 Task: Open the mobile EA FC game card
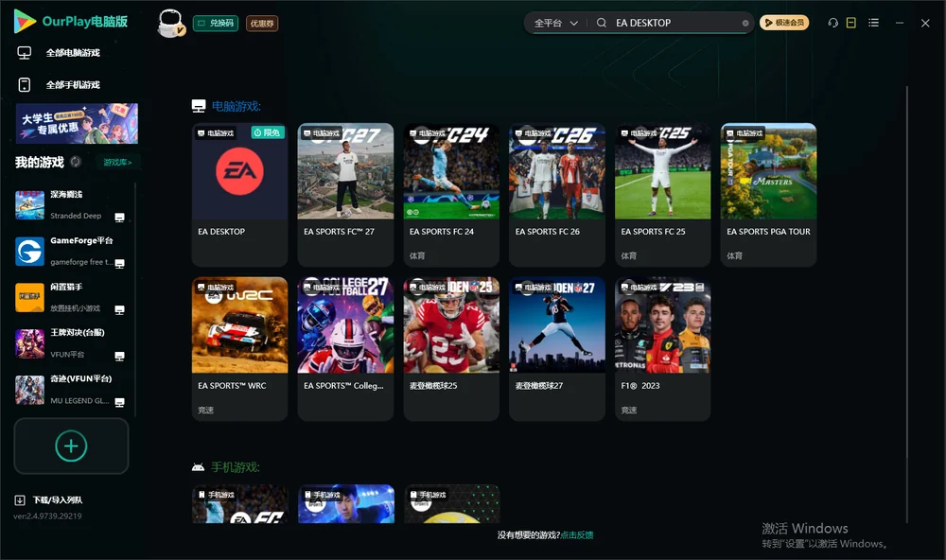coord(239,504)
